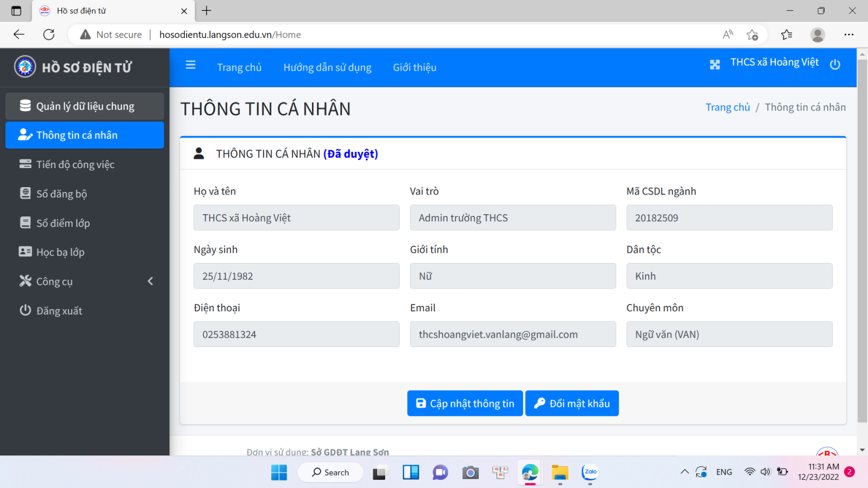The height and width of the screenshot is (488, 868).
Task: Show hidden system tray icons
Action: click(x=685, y=472)
